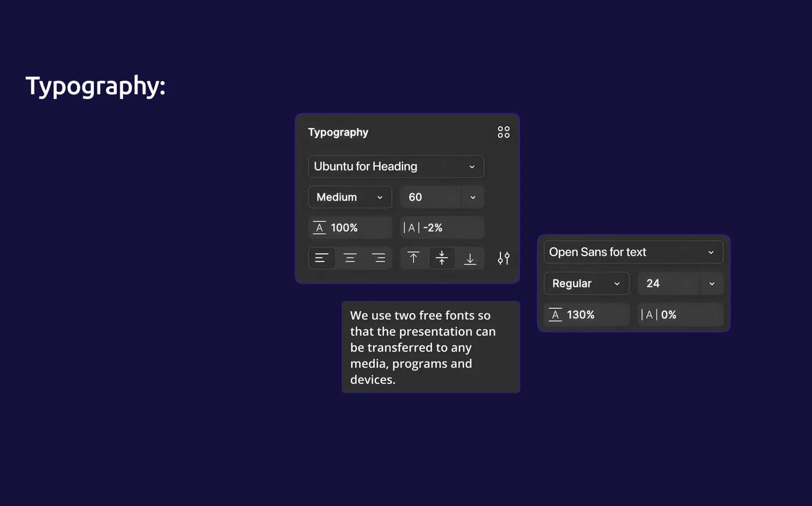Choose align top vertical icon

(x=414, y=258)
